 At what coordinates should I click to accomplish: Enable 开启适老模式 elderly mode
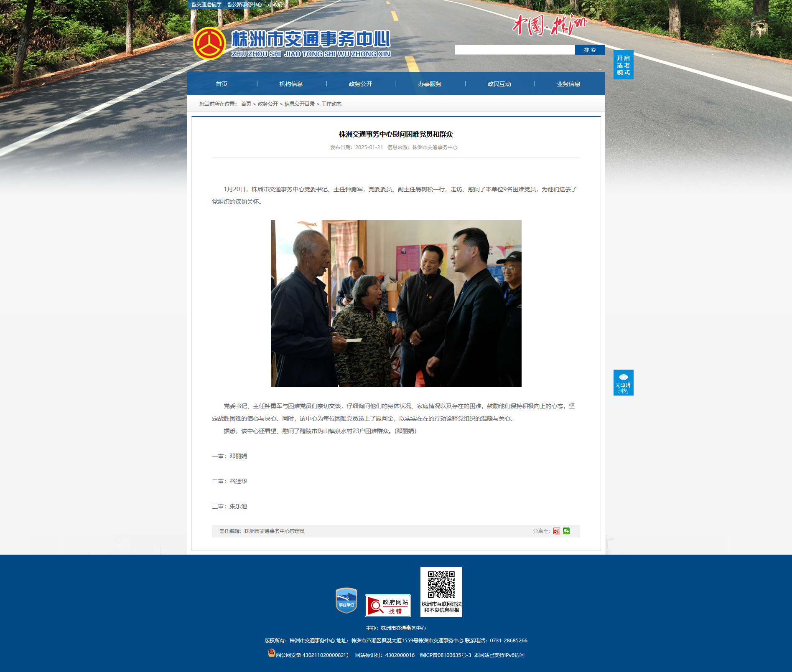click(x=623, y=65)
